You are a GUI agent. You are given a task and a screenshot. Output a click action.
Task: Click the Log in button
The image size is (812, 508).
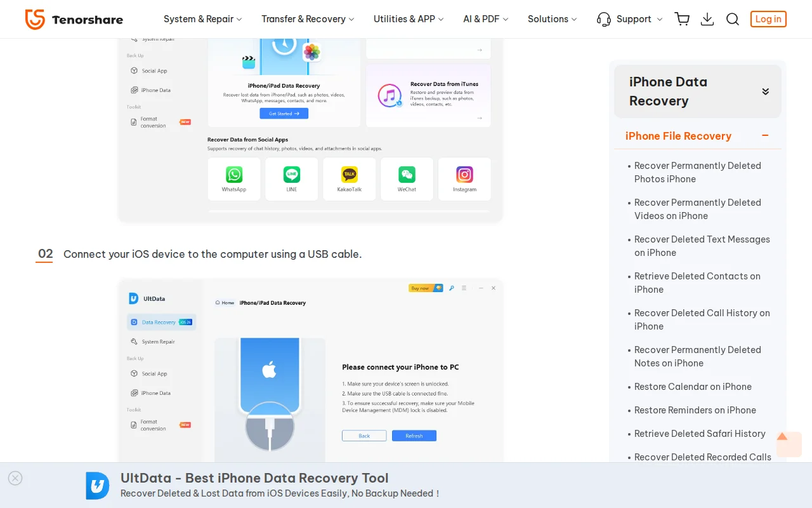click(768, 19)
